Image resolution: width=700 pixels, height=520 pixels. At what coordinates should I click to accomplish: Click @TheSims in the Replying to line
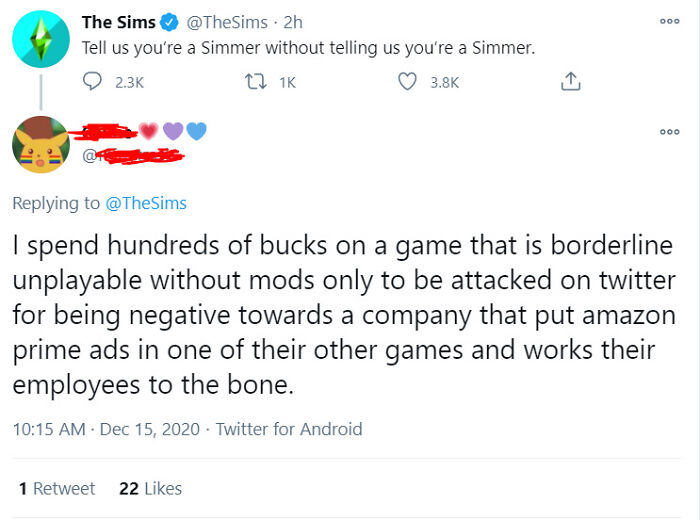tap(145, 203)
